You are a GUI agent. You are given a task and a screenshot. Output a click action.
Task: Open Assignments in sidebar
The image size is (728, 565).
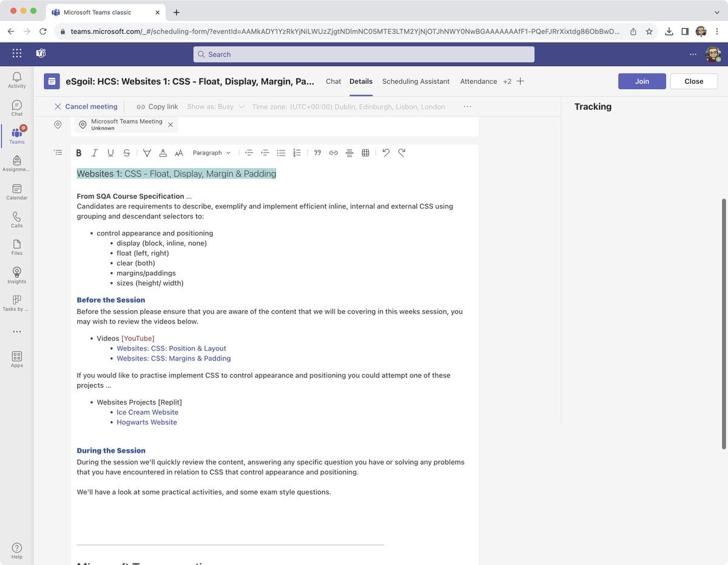[x=16, y=164]
